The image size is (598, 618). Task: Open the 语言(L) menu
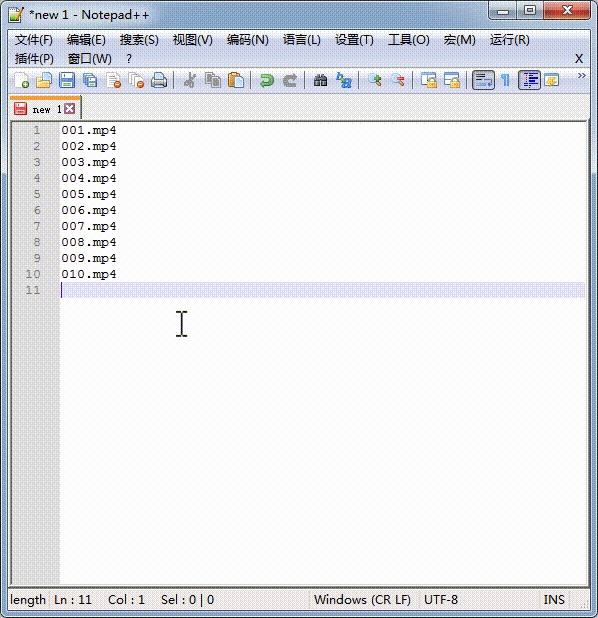coord(302,40)
